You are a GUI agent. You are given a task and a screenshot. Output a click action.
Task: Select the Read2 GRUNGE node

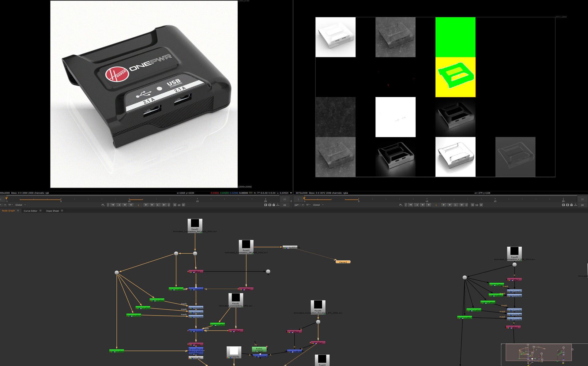click(x=246, y=247)
